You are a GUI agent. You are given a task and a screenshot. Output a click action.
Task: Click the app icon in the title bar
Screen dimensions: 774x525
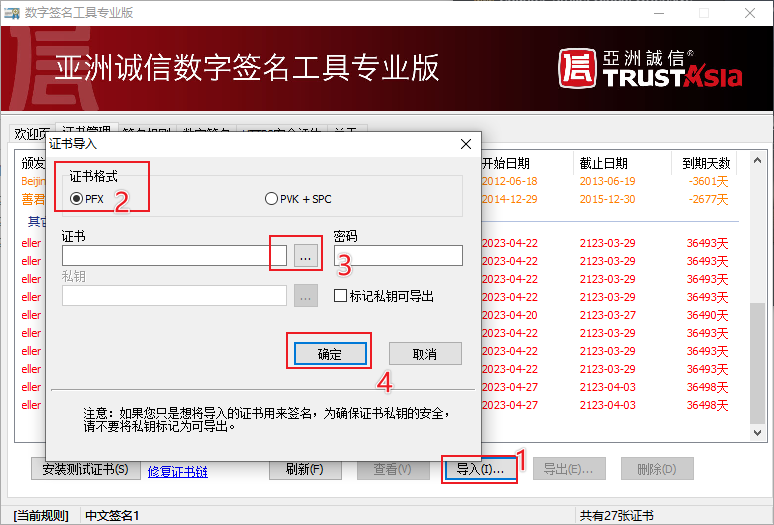click(x=12, y=13)
